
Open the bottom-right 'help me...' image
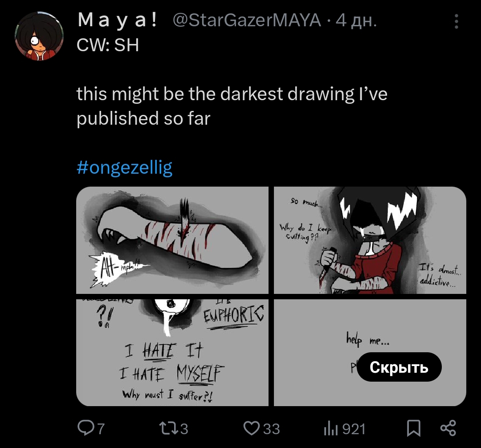[x=370, y=353]
